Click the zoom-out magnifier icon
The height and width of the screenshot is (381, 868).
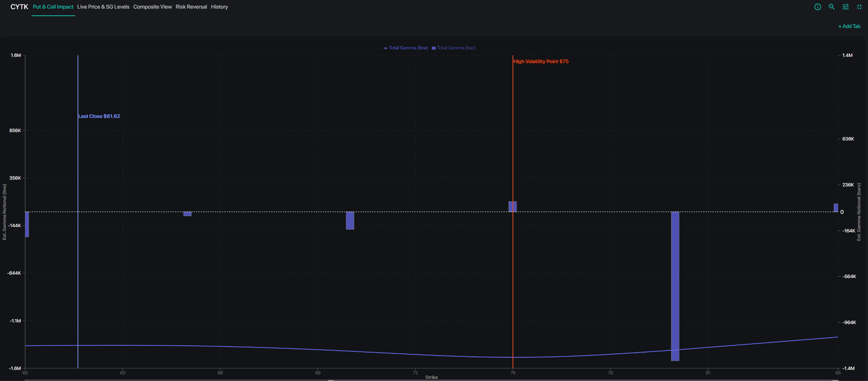[832, 7]
